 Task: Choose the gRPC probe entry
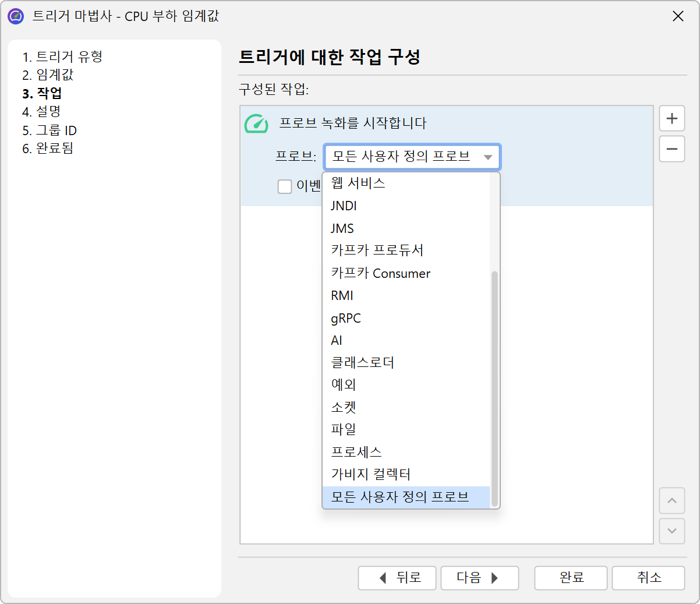[346, 318]
